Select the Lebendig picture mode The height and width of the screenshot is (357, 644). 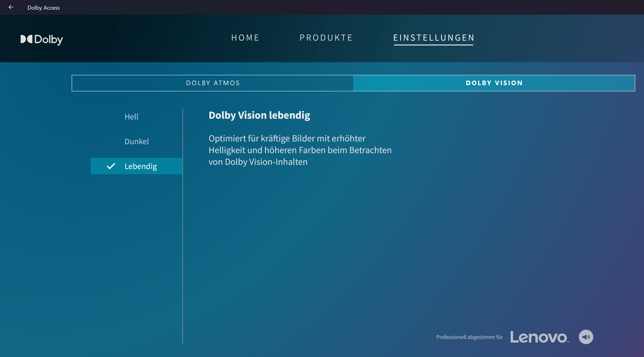point(137,166)
